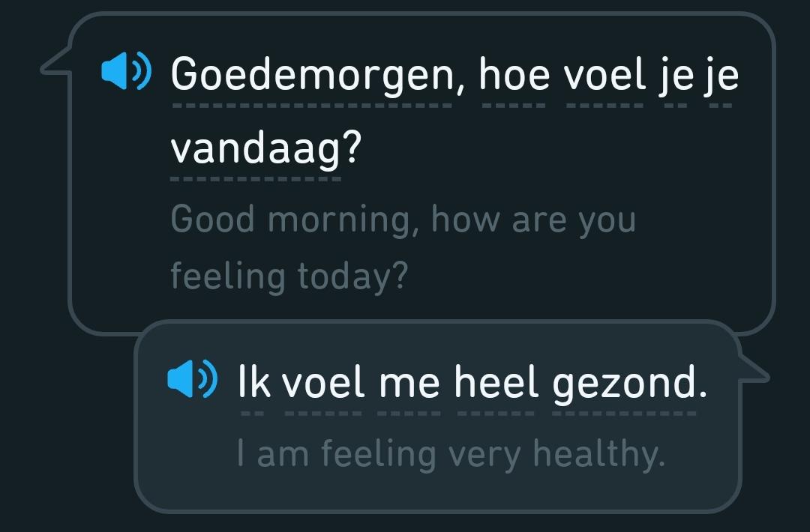Screen dimensions: 810x532
Task: Tap the word 'Ik' in the reply
Action: 253,382
